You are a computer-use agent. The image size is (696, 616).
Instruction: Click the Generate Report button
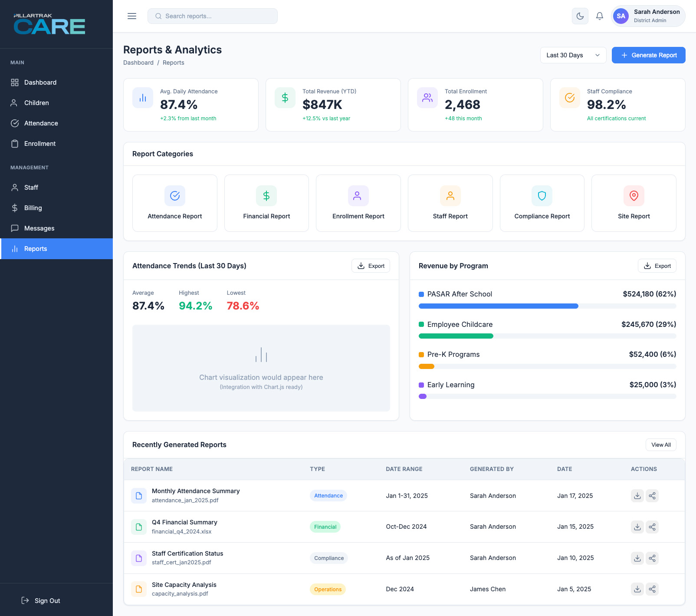point(648,55)
